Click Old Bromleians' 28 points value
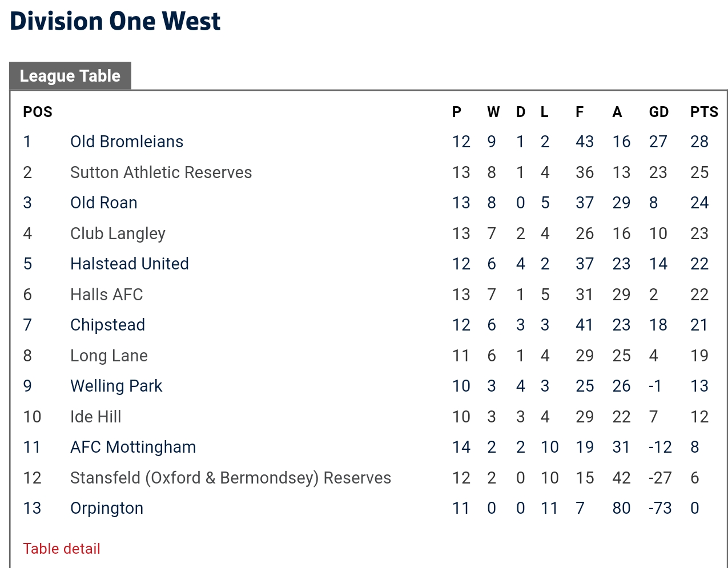This screenshot has height=568, width=728. [699, 142]
